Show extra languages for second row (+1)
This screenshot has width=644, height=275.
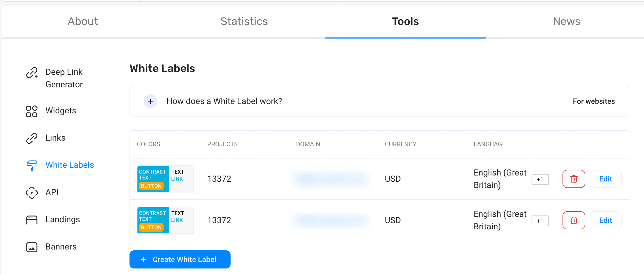(x=540, y=221)
